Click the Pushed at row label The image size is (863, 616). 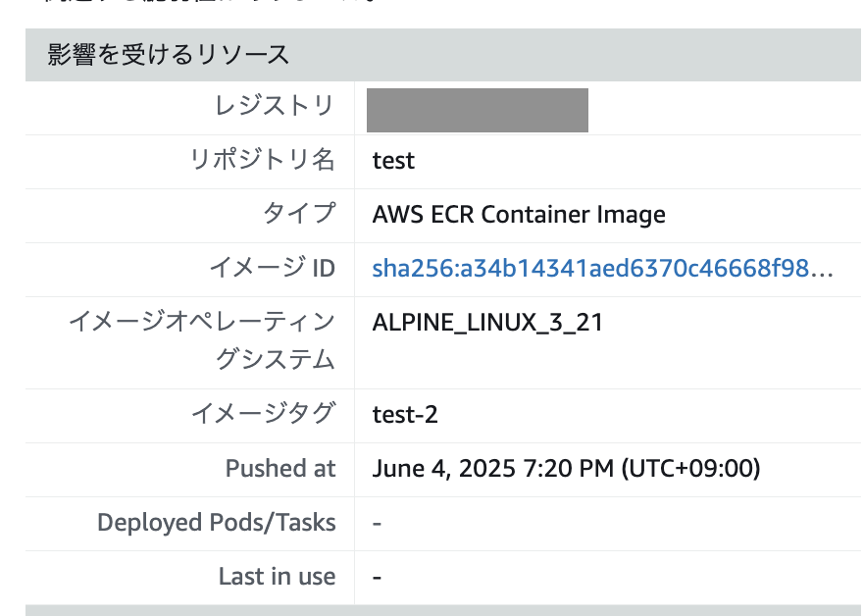coord(280,469)
